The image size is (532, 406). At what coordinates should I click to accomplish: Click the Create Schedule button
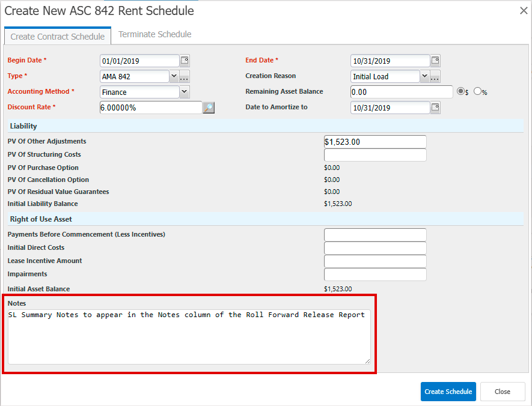click(448, 392)
